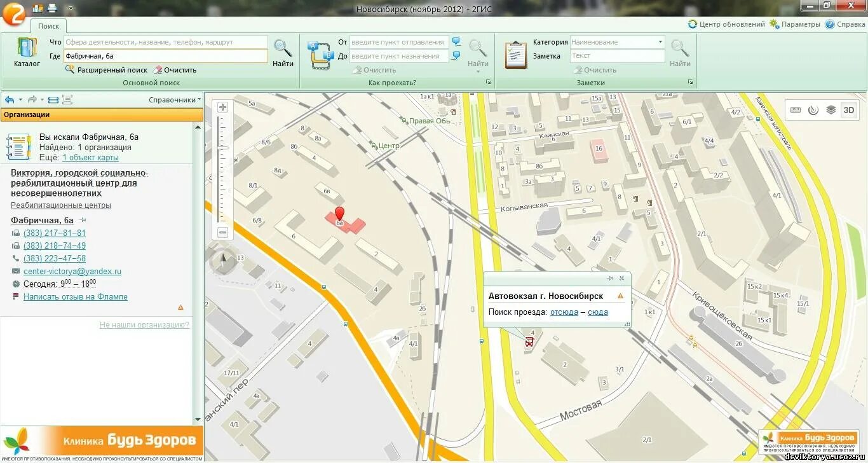
Task: Open Центр обновлений
Action: [726, 24]
